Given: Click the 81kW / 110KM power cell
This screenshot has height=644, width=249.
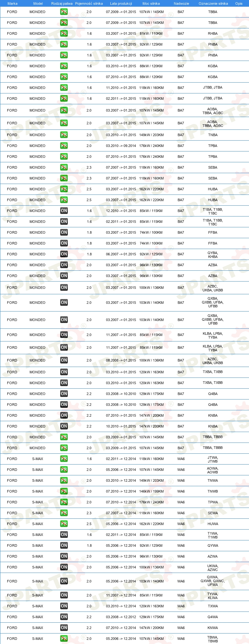Looking at the screenshot, I should pyautogui.click(x=151, y=33).
